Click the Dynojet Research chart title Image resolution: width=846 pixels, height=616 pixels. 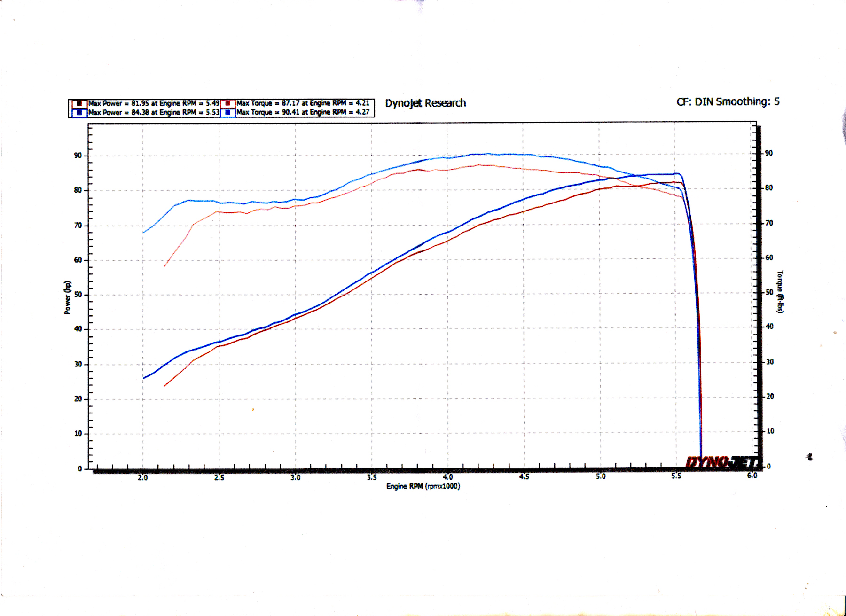pos(425,103)
